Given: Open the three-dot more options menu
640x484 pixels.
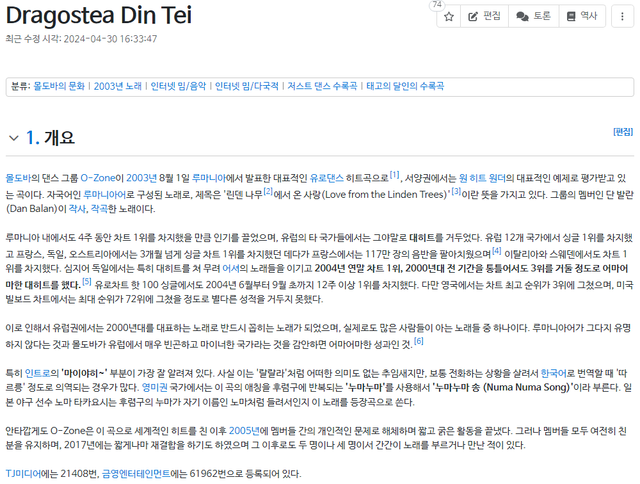Looking at the screenshot, I should tap(622, 16).
